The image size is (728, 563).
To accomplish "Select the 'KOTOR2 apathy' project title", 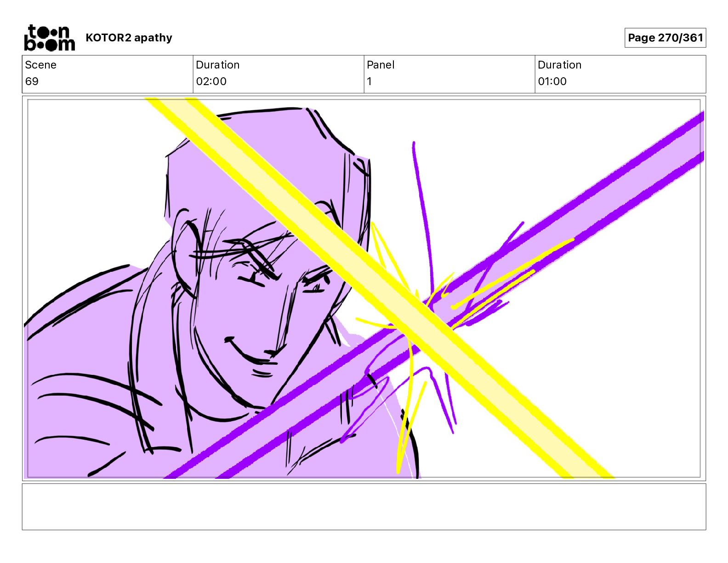I will [x=129, y=38].
